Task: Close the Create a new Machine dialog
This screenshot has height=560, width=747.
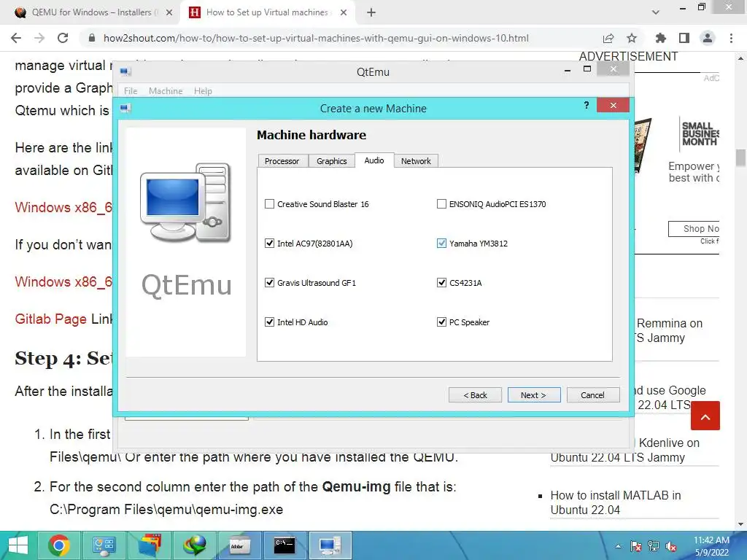Action: [x=613, y=105]
